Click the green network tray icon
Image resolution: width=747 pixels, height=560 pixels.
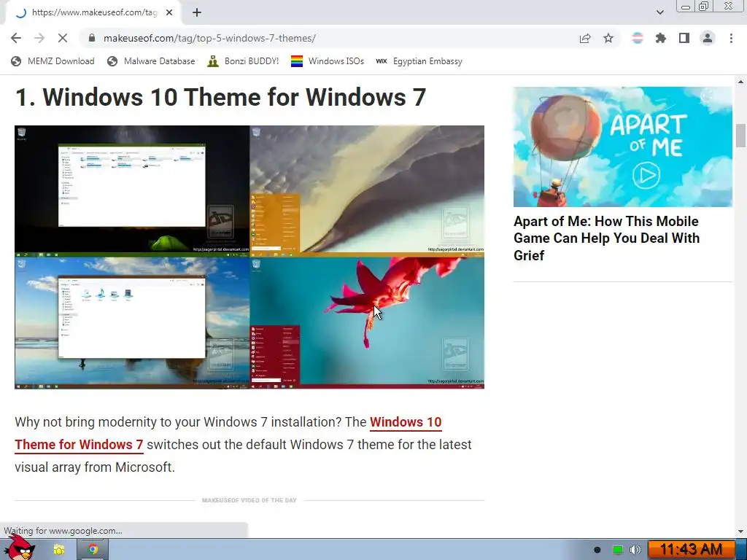617,550
